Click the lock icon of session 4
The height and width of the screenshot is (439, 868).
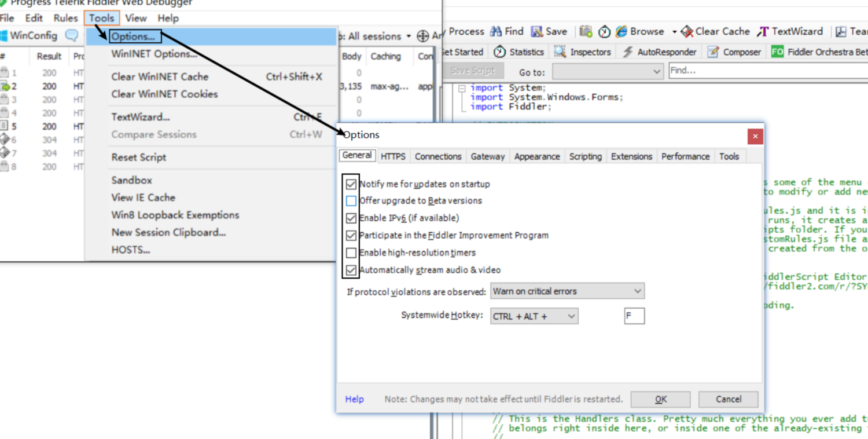[x=5, y=113]
